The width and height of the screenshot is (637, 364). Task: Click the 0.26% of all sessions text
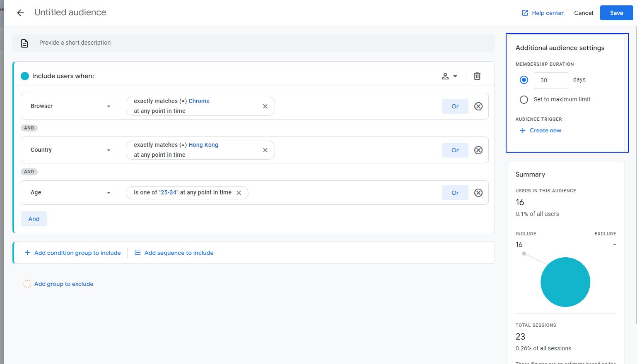[x=543, y=348]
